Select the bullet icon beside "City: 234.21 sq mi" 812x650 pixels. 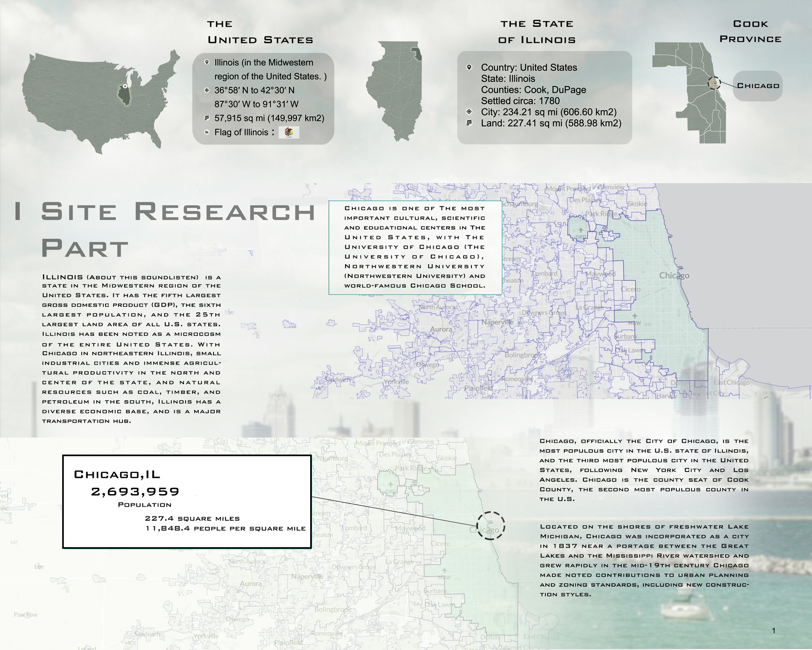[469, 112]
